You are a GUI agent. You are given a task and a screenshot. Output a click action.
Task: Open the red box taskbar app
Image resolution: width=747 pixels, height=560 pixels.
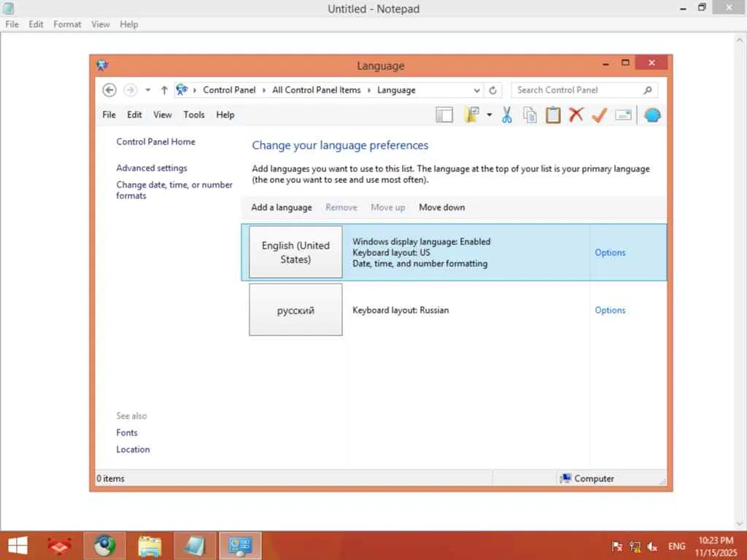click(60, 546)
